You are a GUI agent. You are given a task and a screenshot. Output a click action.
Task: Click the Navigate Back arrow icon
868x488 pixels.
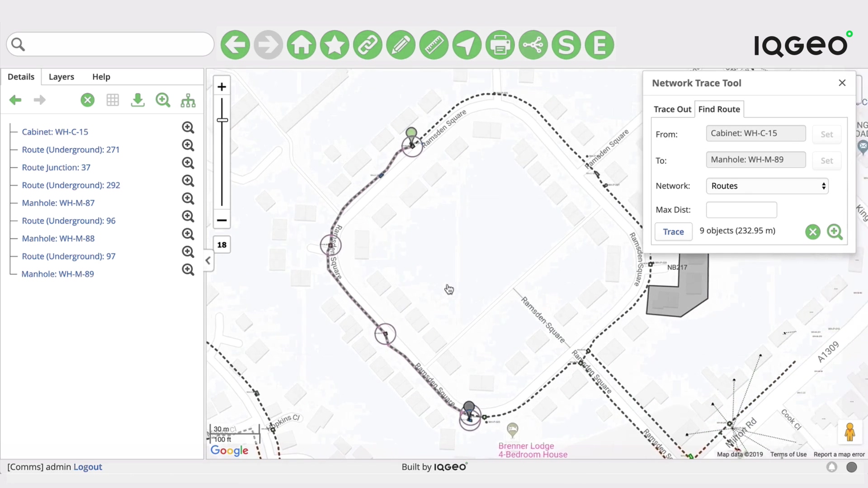[235, 45]
